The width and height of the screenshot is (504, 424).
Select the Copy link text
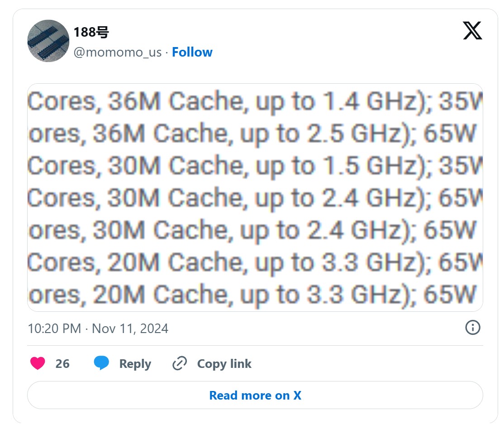click(224, 363)
